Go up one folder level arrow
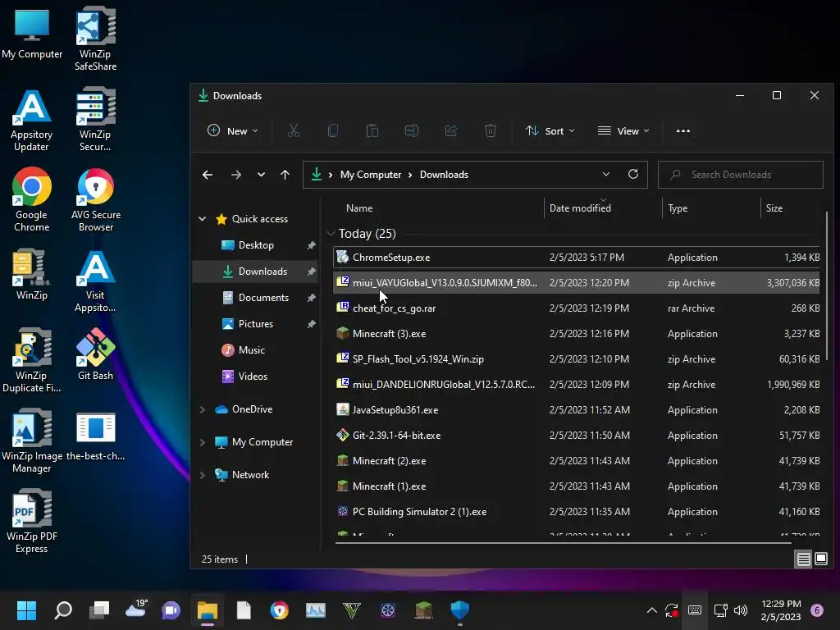 pyautogui.click(x=285, y=175)
